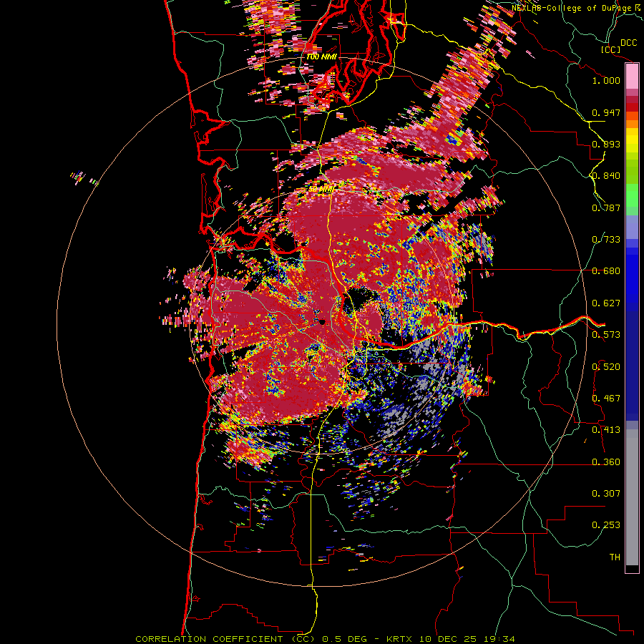Click the black dot at the radar site center
644x644 pixels.
coord(321,322)
